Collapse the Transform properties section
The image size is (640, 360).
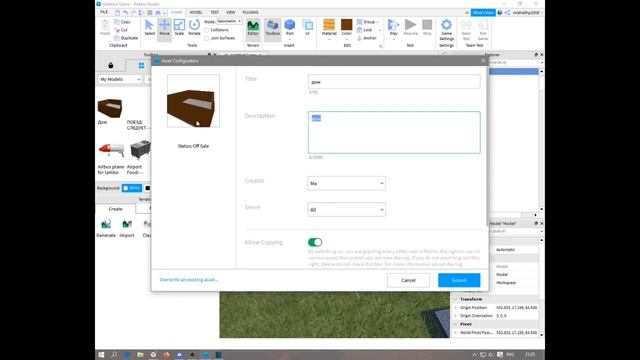(x=456, y=299)
